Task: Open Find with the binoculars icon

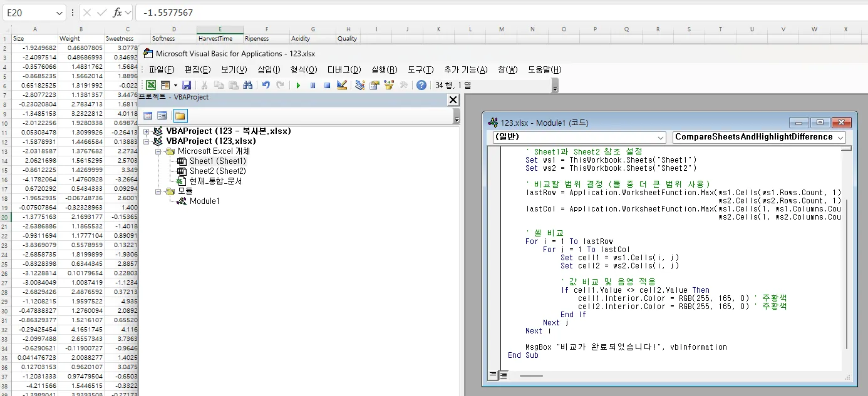Action: coord(247,85)
